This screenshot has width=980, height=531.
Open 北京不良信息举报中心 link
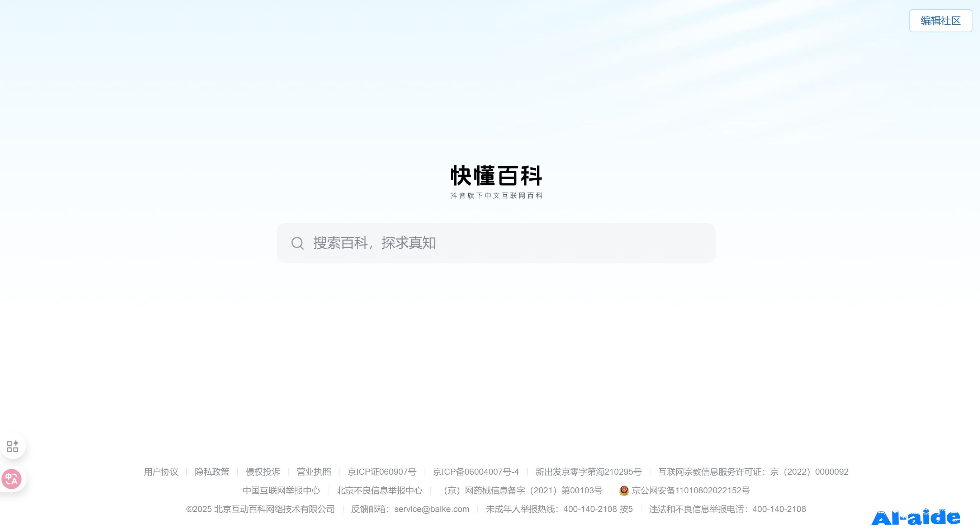click(x=379, y=491)
